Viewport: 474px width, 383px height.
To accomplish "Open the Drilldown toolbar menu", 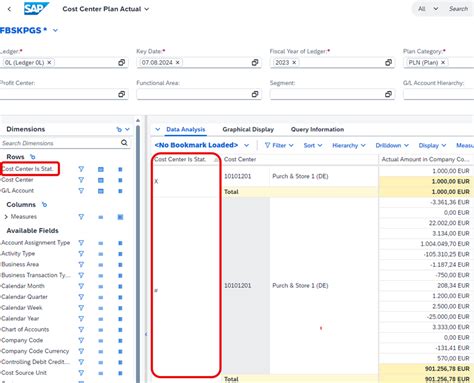I will [392, 145].
